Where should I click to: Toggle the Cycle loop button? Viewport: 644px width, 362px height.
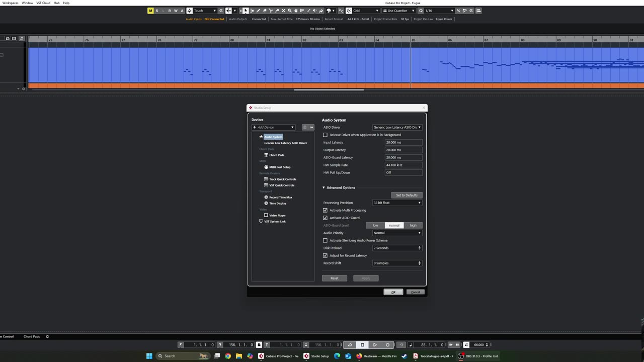[x=350, y=345]
